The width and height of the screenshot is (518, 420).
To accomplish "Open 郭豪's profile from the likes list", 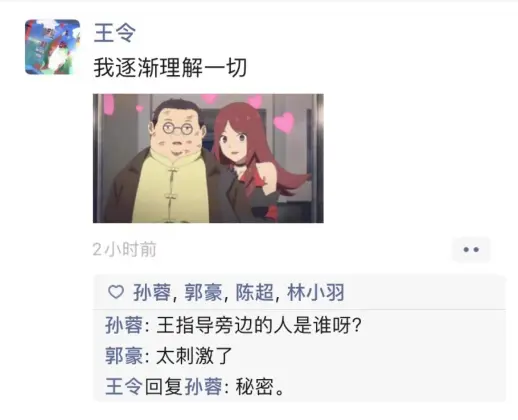I will pos(203,293).
